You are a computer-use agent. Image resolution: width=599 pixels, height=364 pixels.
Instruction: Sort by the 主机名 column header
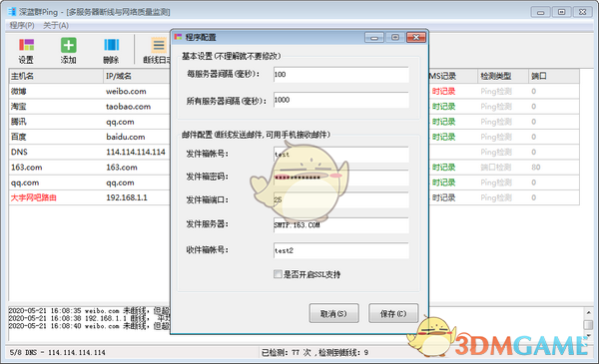coord(56,76)
